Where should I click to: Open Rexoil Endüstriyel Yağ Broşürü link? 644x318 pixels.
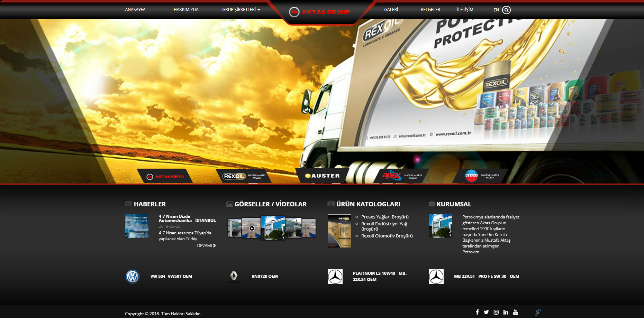coord(384,226)
